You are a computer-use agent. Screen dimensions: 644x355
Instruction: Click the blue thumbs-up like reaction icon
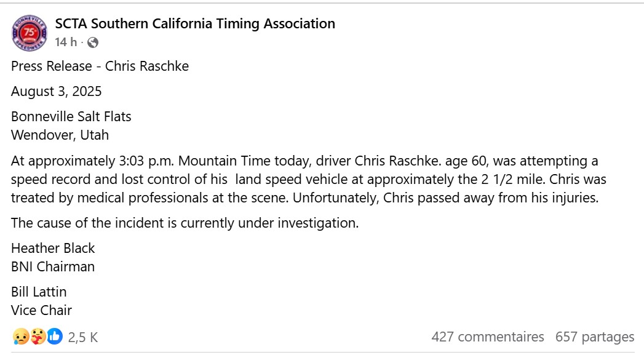click(x=55, y=337)
